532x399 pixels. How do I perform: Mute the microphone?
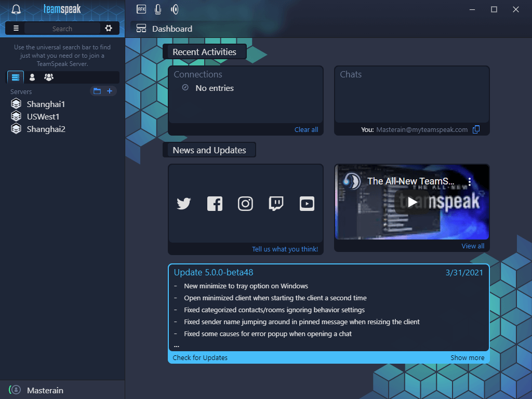coord(158,9)
